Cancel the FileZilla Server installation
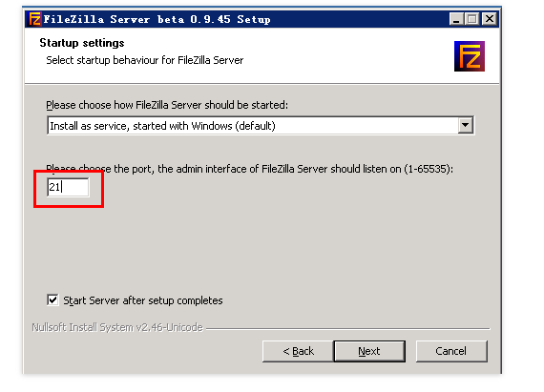Viewport: 544px width, 392px height. coord(451,351)
